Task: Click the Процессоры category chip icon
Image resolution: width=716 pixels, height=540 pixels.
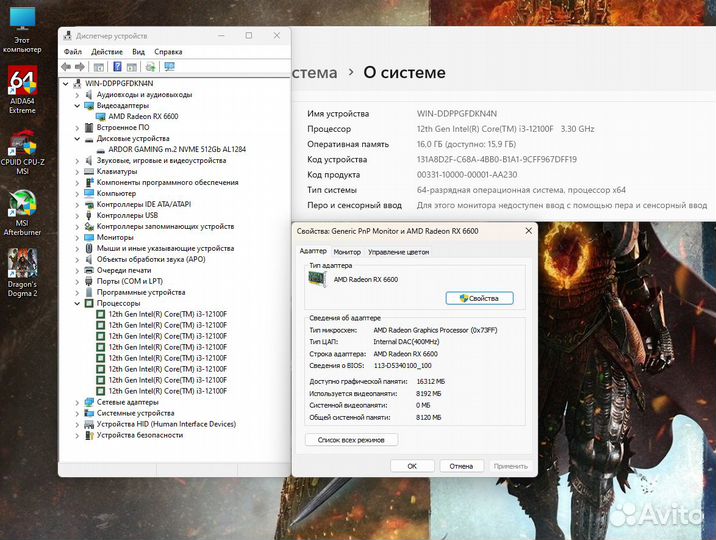Action: coord(89,303)
